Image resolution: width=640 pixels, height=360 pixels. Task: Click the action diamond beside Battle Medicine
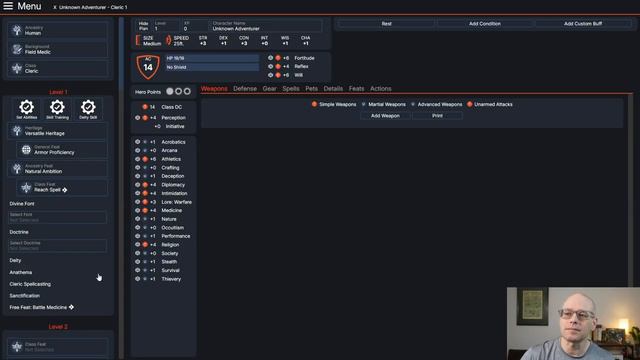tap(71, 307)
